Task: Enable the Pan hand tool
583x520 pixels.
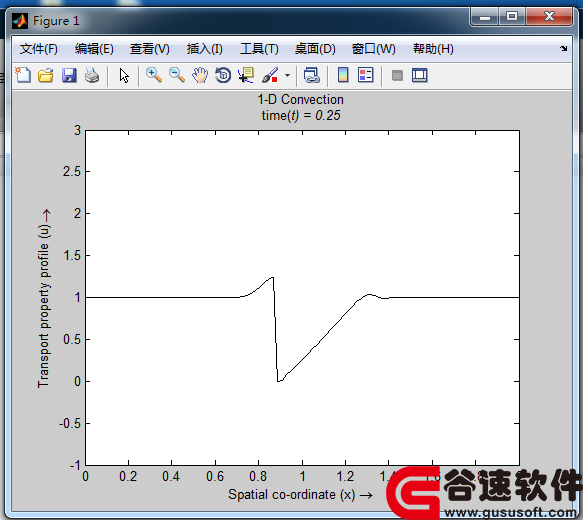Action: 200,75
